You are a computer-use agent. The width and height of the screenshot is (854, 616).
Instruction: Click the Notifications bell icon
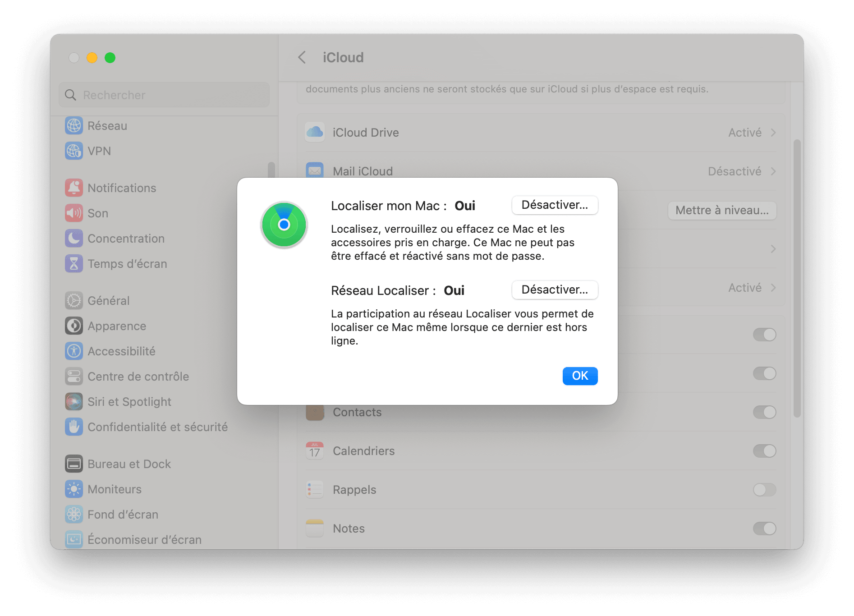click(74, 188)
